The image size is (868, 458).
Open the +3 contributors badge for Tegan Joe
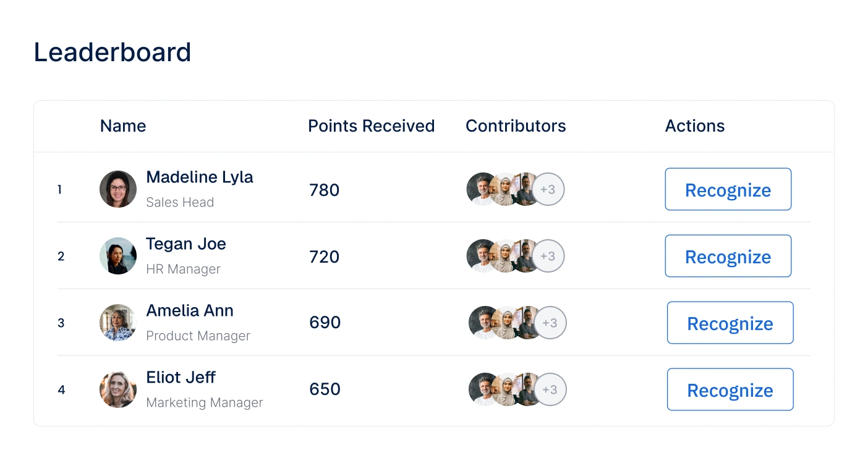click(548, 256)
